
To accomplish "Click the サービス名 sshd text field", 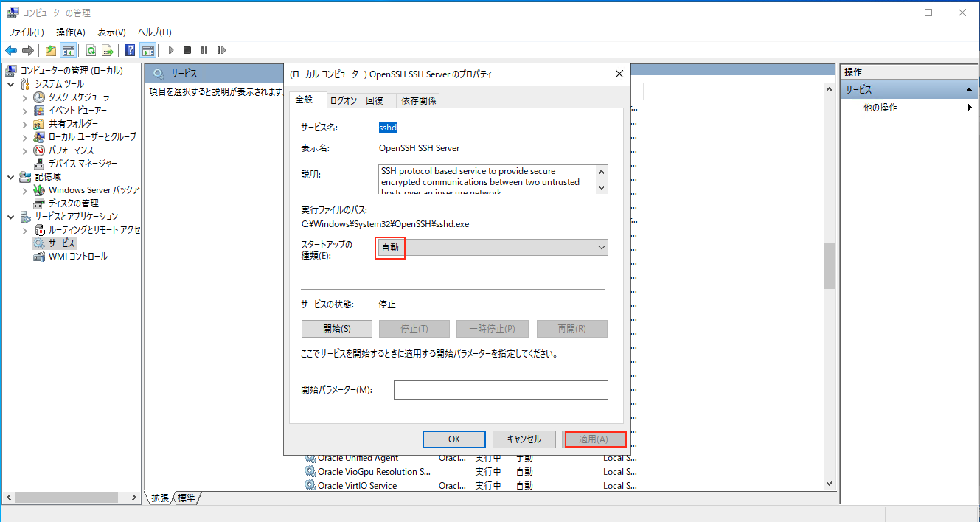I will pos(388,128).
